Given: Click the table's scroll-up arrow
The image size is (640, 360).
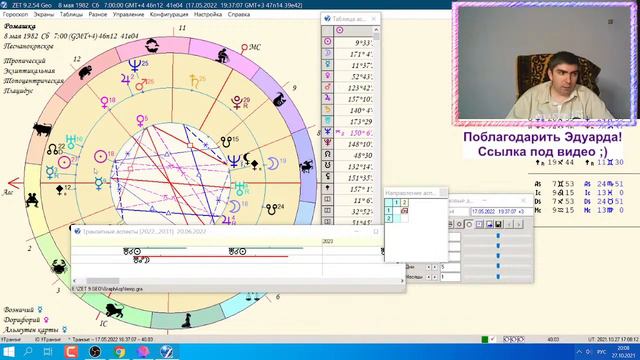Looking at the screenshot, I should click(376, 29).
